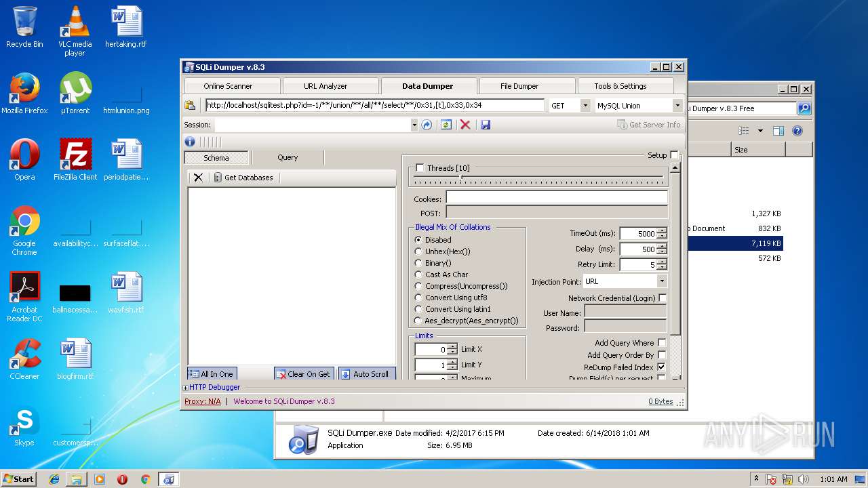Select Disabed collation radio button
Screen dimensions: 868x488
tap(418, 240)
